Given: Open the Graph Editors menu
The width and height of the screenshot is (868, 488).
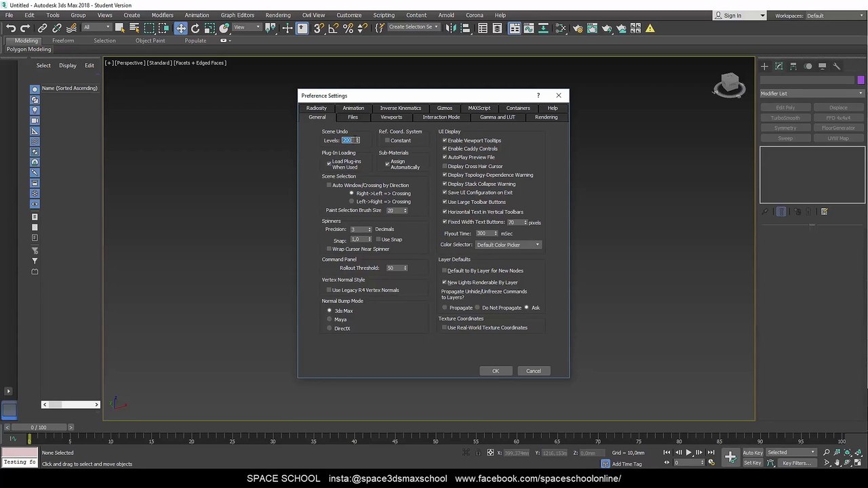Looking at the screenshot, I should 237,15.
